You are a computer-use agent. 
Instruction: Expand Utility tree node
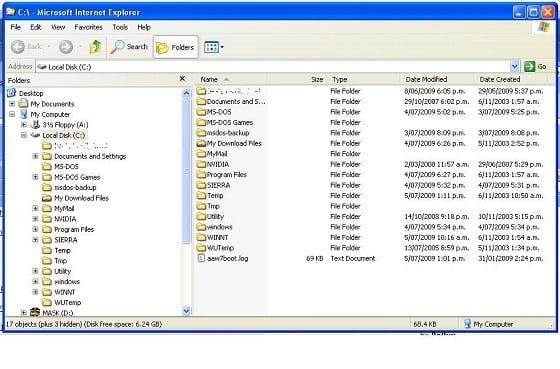[35, 271]
